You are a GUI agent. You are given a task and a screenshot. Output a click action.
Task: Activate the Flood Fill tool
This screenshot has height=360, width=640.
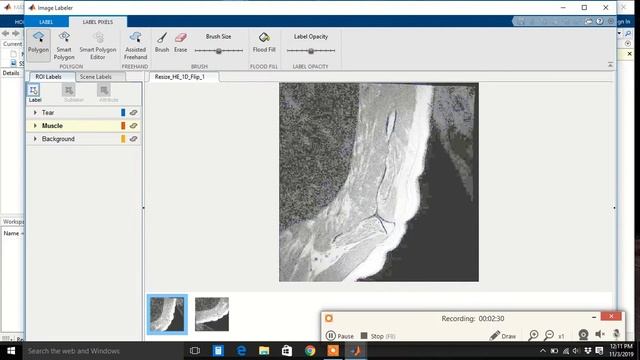click(264, 42)
